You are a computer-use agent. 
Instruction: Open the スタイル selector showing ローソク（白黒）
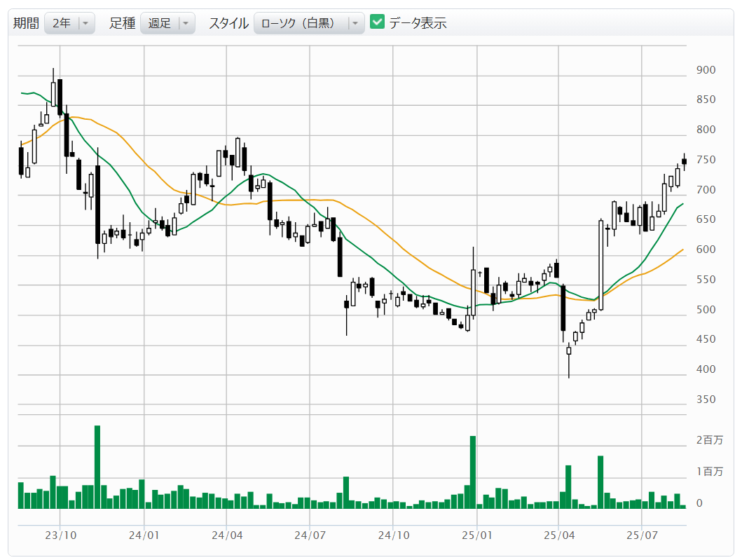pyautogui.click(x=308, y=23)
